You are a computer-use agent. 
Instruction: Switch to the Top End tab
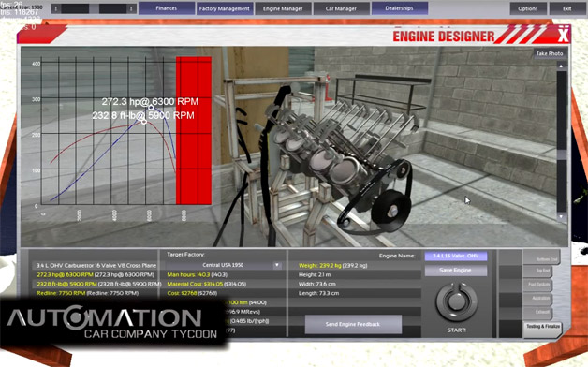point(538,271)
